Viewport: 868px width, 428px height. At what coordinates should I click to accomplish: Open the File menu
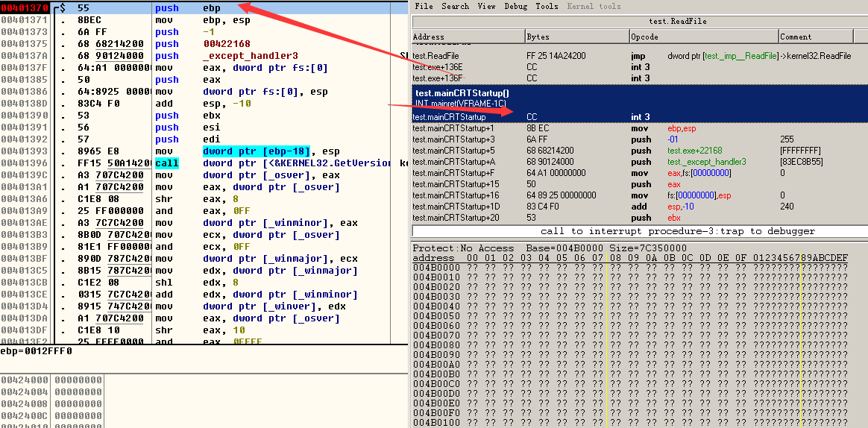coord(424,7)
